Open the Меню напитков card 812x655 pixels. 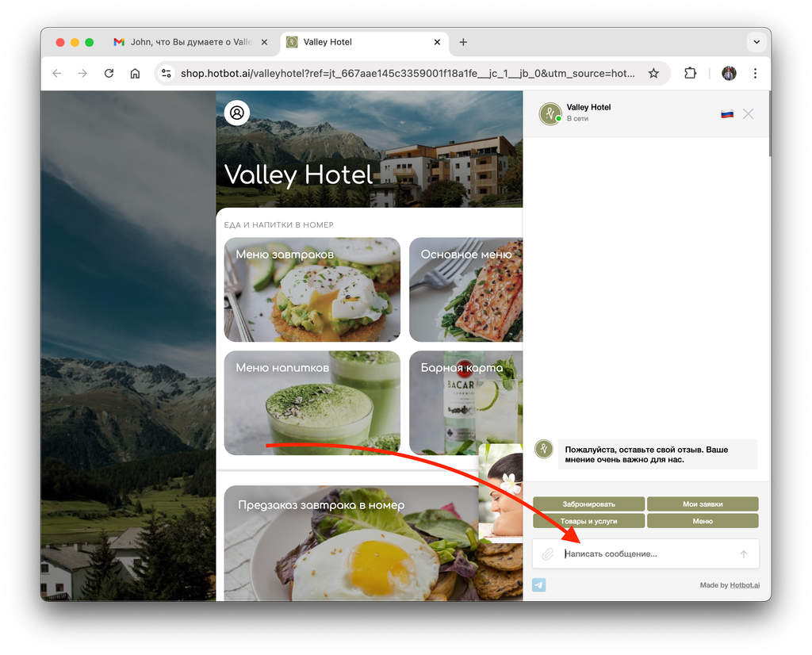point(312,403)
